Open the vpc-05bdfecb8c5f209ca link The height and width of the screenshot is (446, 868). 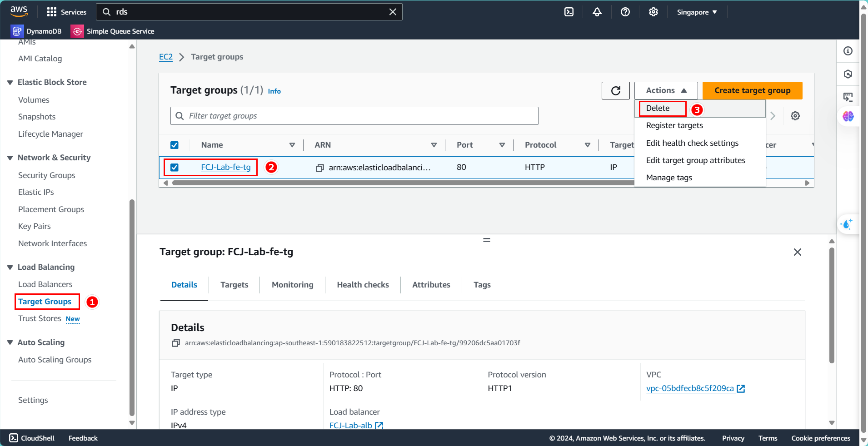(x=690, y=388)
